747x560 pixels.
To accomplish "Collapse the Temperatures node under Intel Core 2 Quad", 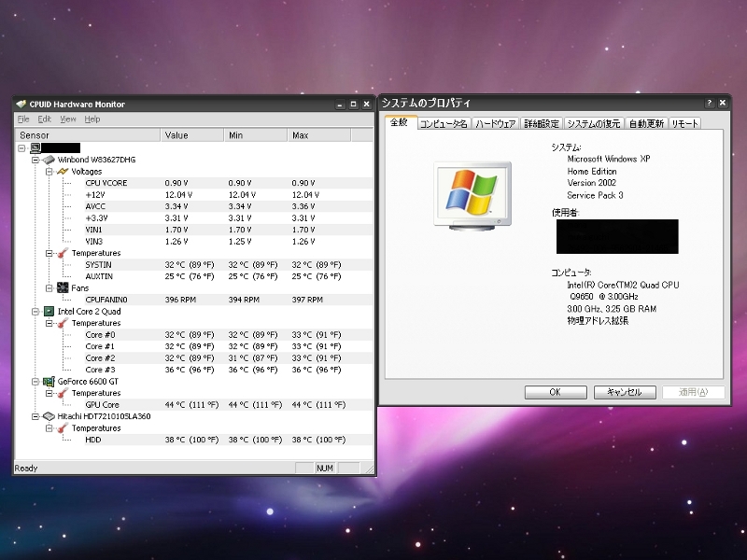I will [49, 323].
